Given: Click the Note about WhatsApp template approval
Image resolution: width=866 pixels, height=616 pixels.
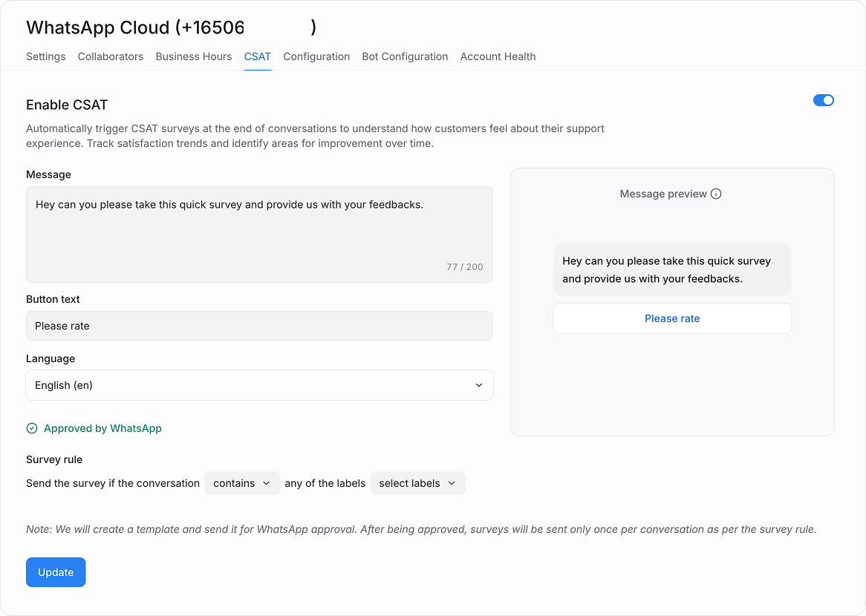Looking at the screenshot, I should 421,529.
